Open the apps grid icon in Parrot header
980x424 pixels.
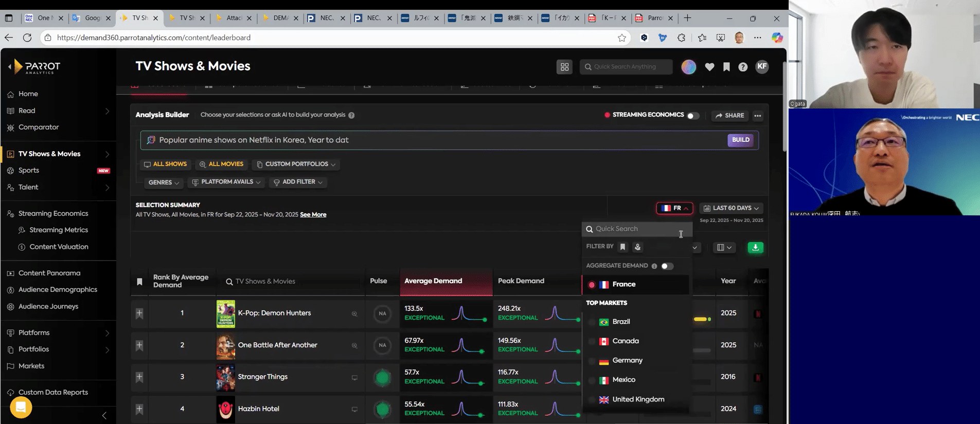pos(564,67)
